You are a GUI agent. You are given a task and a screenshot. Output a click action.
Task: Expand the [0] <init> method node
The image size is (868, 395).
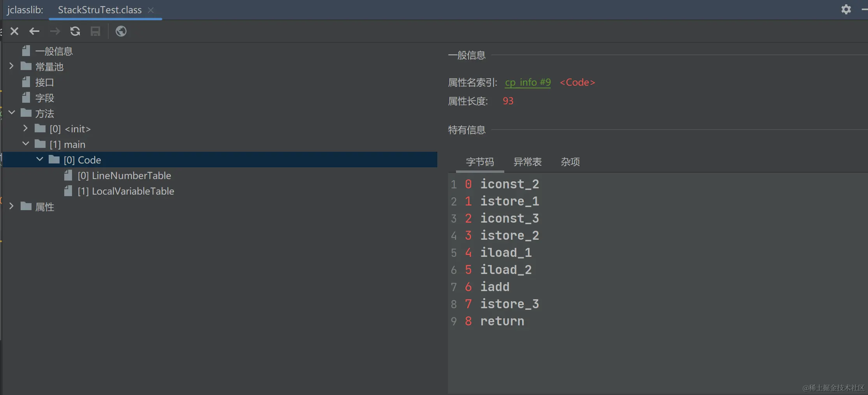25,128
